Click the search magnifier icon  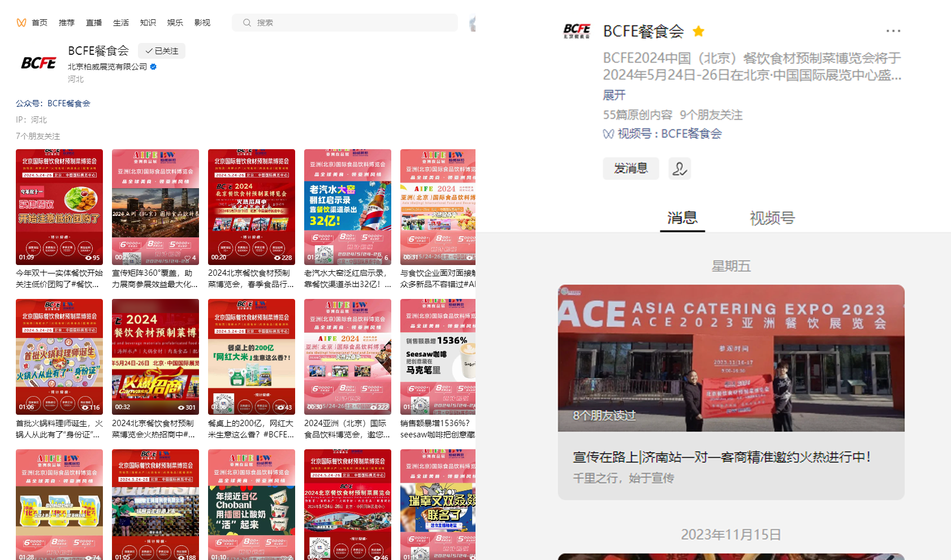pos(246,22)
